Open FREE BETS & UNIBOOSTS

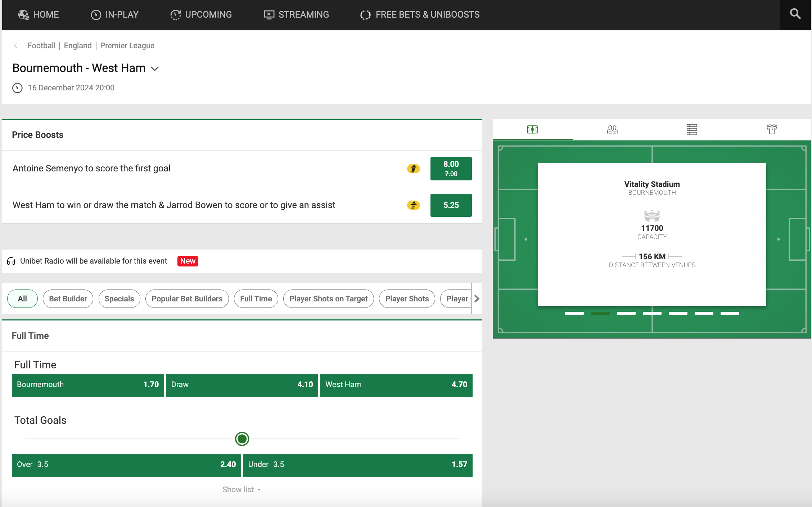click(x=420, y=15)
